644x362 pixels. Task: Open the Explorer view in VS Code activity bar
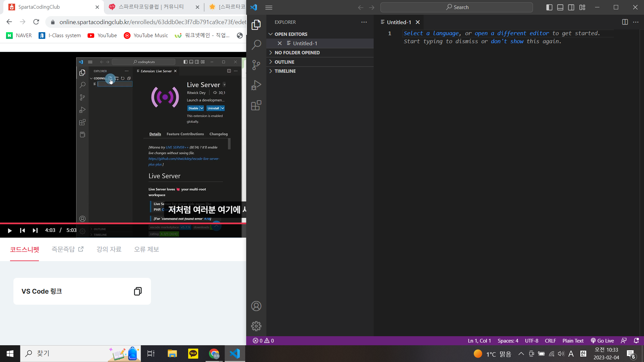[256, 25]
